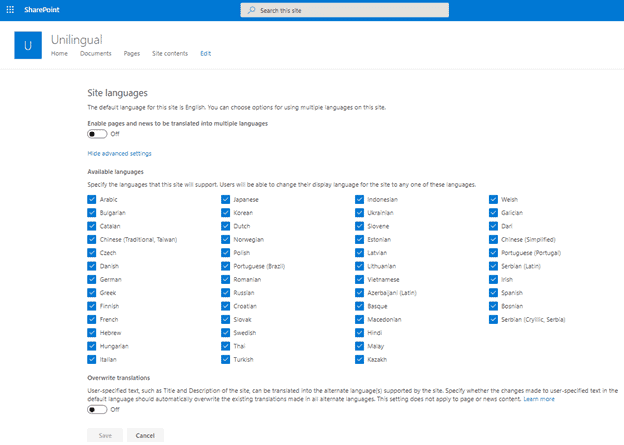Screen dimensions: 624x445
Task: Uncheck the Hebrew checkbox
Action: click(x=92, y=333)
